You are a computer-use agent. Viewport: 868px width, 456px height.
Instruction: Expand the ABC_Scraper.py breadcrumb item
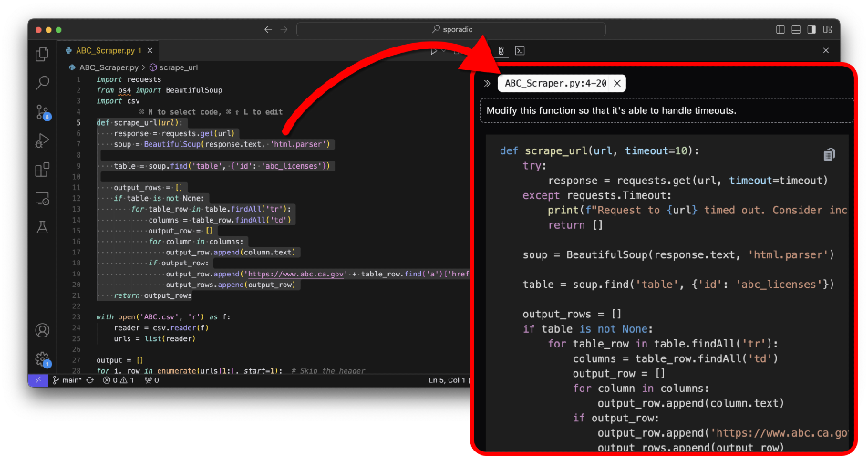click(x=104, y=67)
